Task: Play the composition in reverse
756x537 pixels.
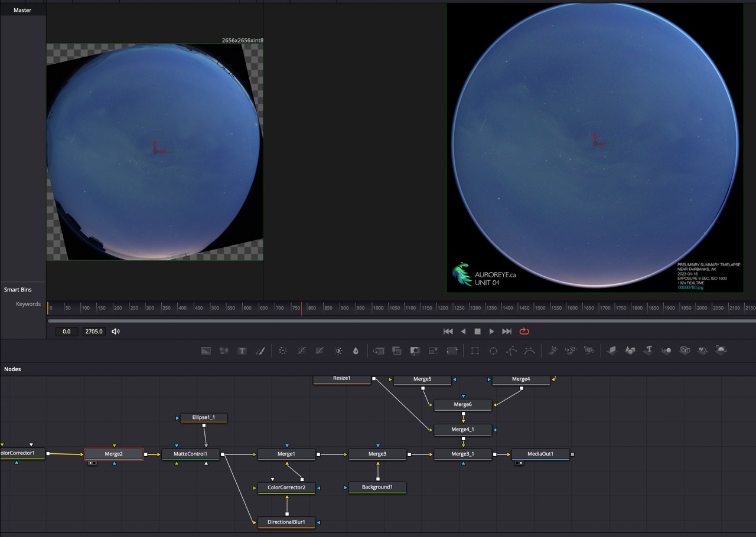Action: [463, 332]
